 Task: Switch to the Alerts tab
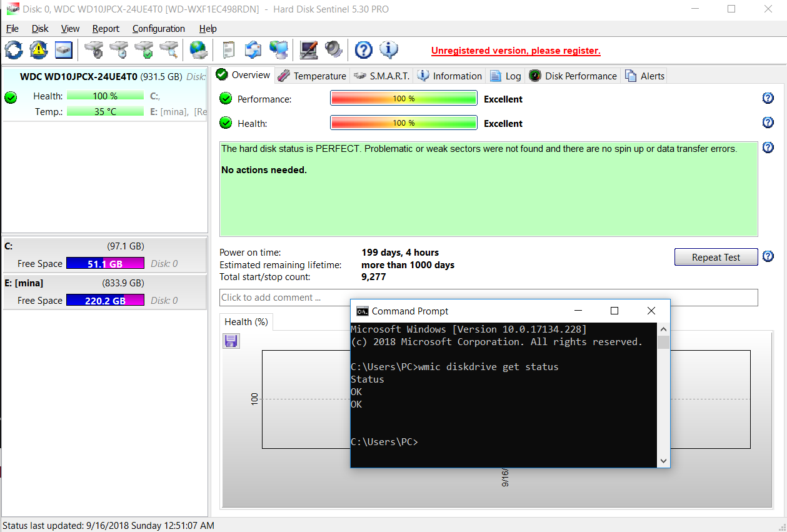pos(644,76)
